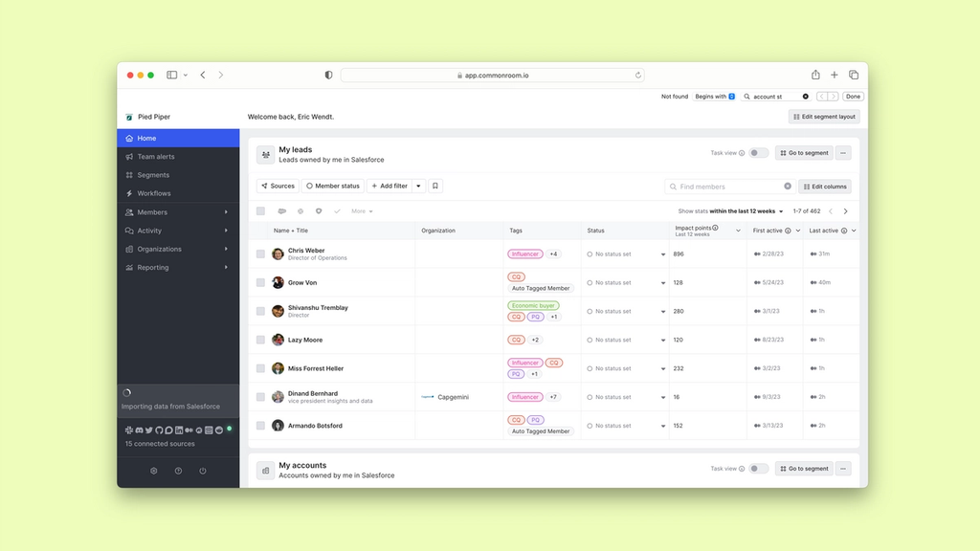Click the bookmark save-filter icon
Image resolution: width=980 pixels, height=551 pixels.
click(x=435, y=186)
